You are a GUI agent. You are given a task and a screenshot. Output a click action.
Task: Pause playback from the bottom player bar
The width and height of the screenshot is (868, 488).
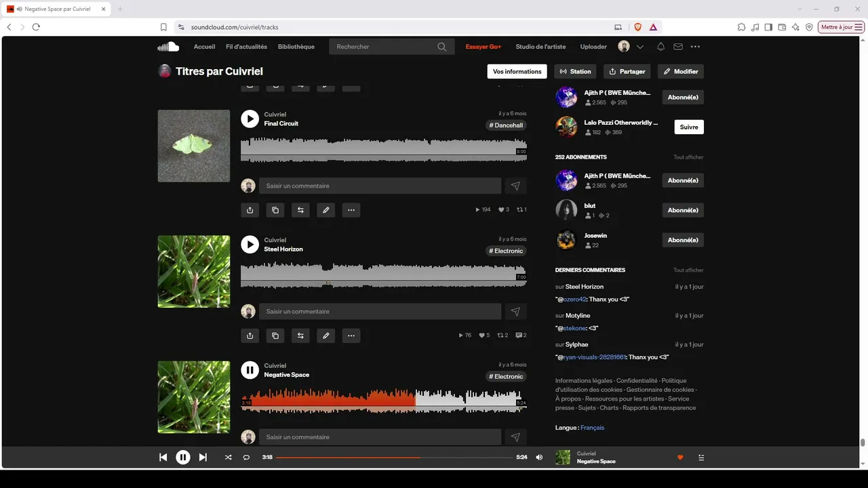pos(183,457)
